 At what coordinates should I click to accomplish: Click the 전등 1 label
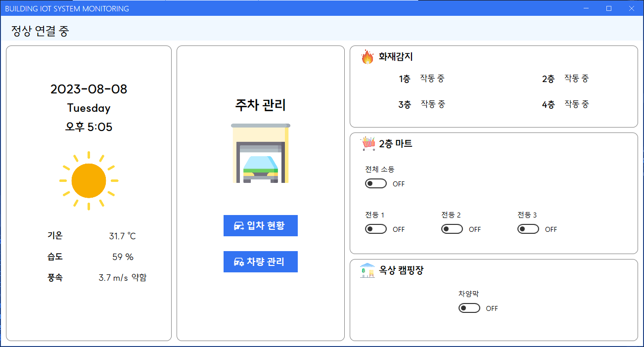pos(374,215)
